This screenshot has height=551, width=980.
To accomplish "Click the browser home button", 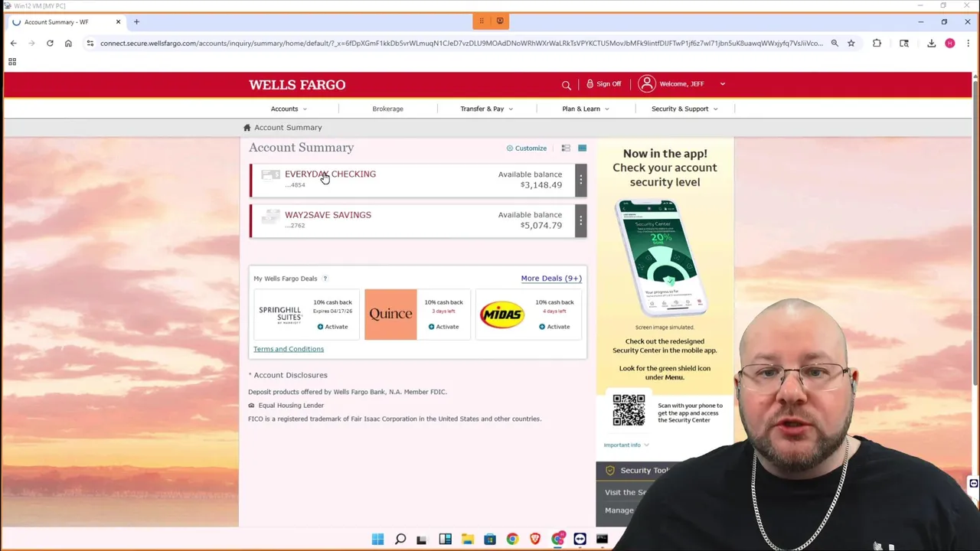I will [68, 44].
